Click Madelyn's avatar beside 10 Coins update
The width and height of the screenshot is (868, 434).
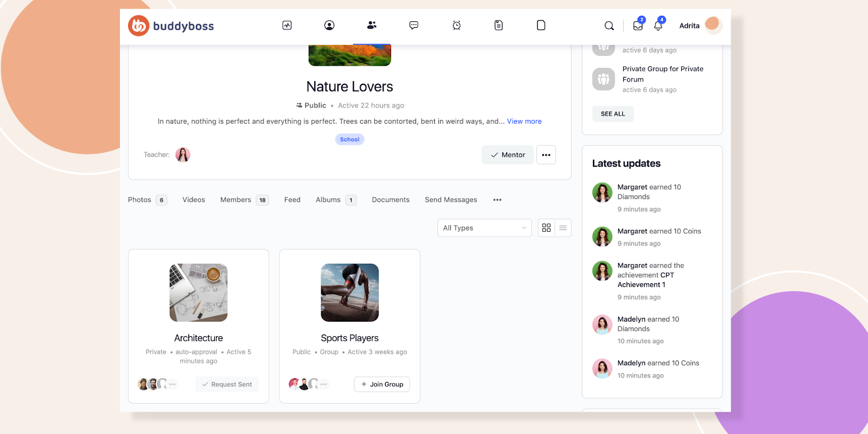click(602, 368)
